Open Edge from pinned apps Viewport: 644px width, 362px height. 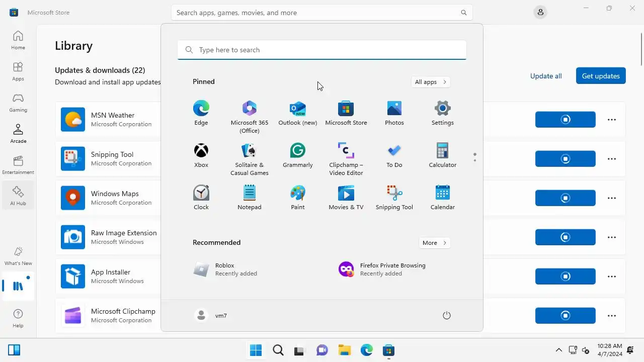click(201, 113)
